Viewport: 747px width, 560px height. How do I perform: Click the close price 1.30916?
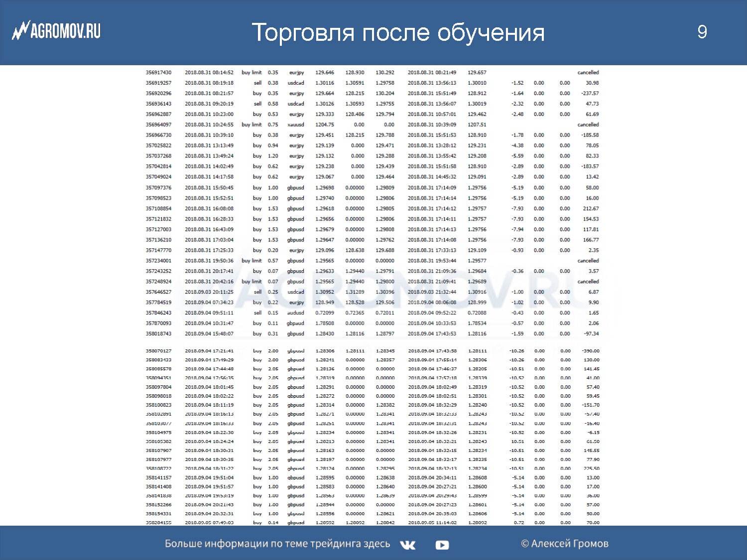(477, 292)
